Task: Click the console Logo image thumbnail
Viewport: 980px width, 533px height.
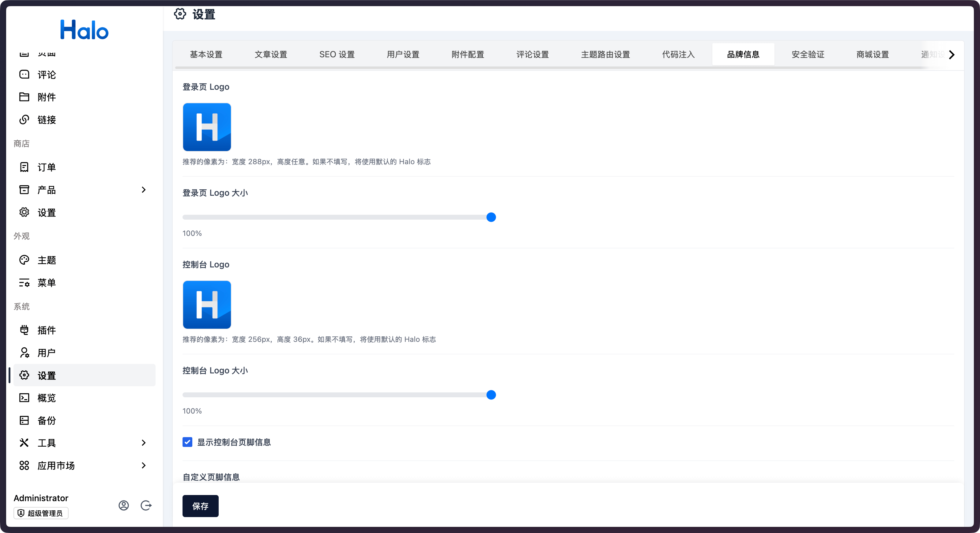Action: (207, 305)
